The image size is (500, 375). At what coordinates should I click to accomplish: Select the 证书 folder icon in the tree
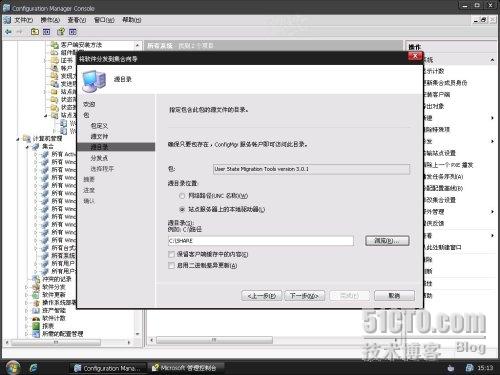pyautogui.click(x=55, y=60)
